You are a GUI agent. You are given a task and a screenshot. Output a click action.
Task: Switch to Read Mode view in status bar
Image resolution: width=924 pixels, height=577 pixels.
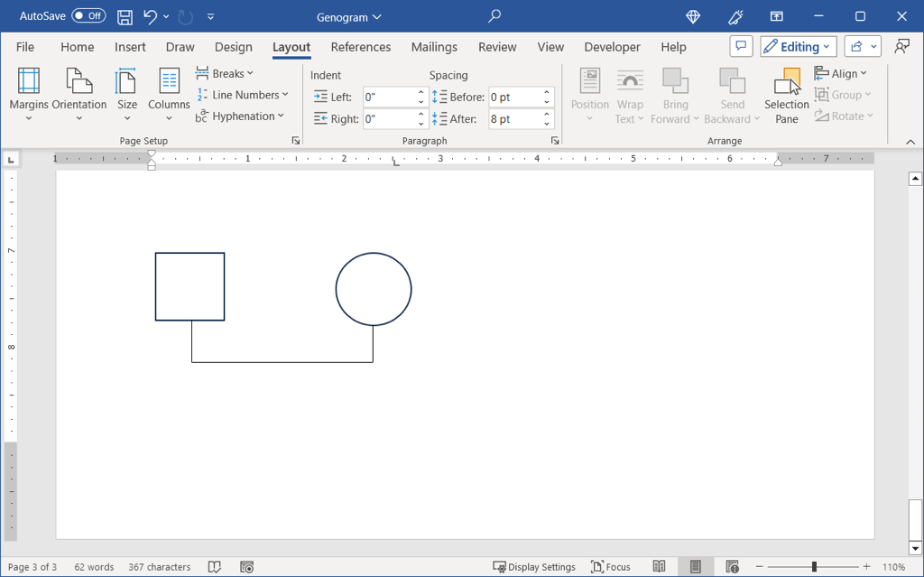[x=660, y=567]
